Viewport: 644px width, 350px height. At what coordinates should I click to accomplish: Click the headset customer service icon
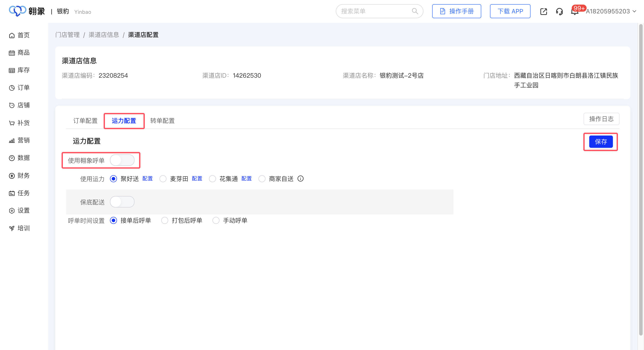[x=559, y=12]
